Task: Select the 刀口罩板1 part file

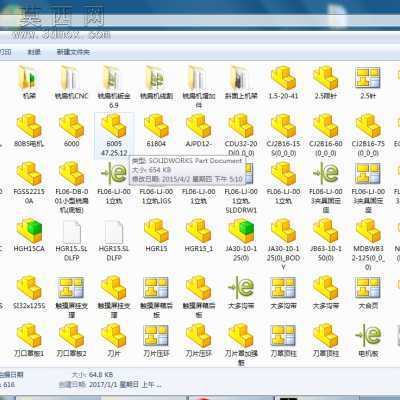Action: (29, 340)
